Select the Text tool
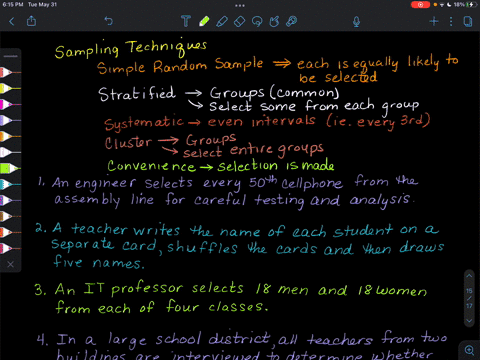480x360 pixels. click(186, 21)
